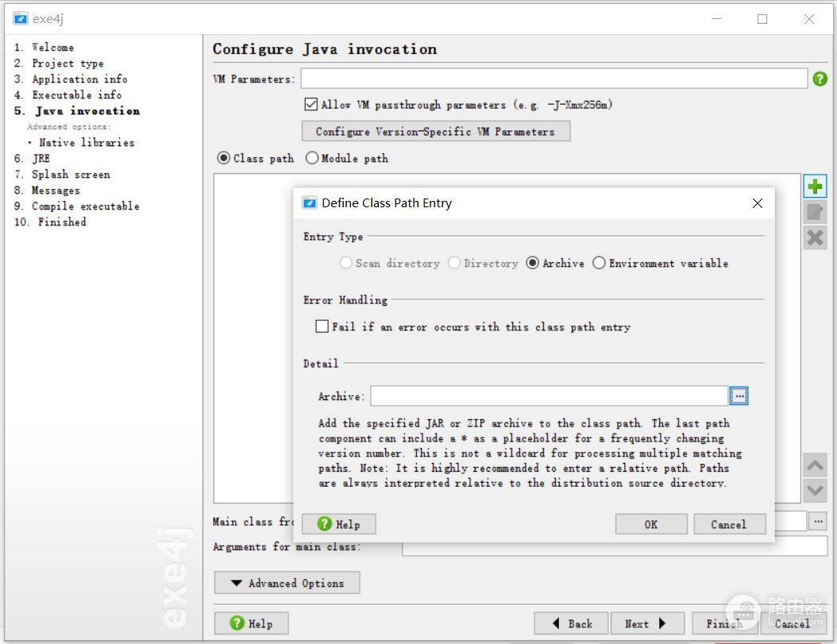837x644 pixels.
Task: Open the archive file browse button
Action: pyautogui.click(x=739, y=395)
